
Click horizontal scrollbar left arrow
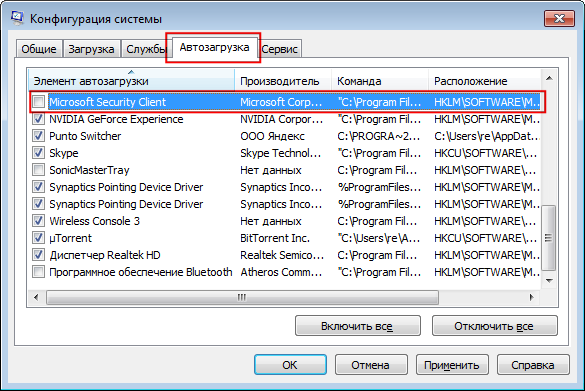pos(36,297)
